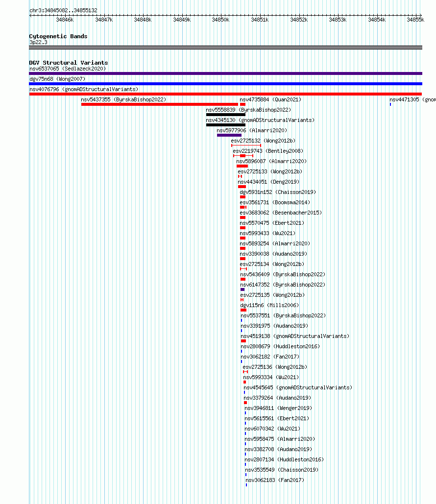436x504 pixels.
Task: Open variant esv3561731 (Boomsma2014) label
Action: click(275, 202)
